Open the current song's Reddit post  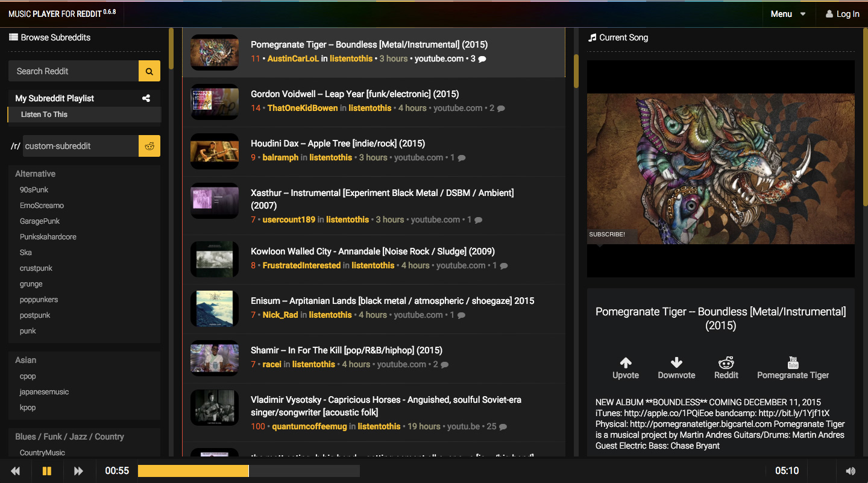[726, 368]
